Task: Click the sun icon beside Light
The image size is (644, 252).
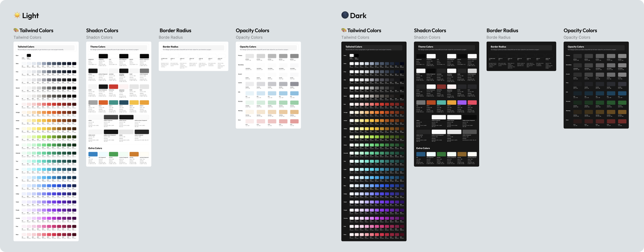Action: tap(17, 15)
